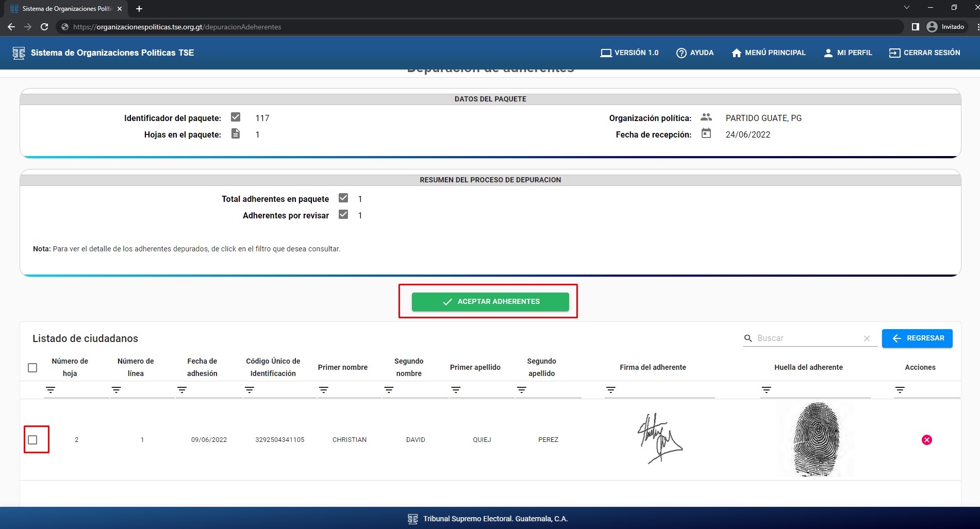Click the filter icon under Fecha de adhesión
Viewport: 980px width, 529px height.
click(x=182, y=390)
